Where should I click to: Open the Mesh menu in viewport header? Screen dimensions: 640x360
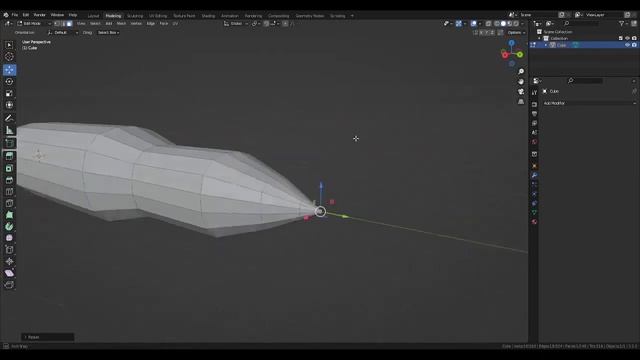121,24
